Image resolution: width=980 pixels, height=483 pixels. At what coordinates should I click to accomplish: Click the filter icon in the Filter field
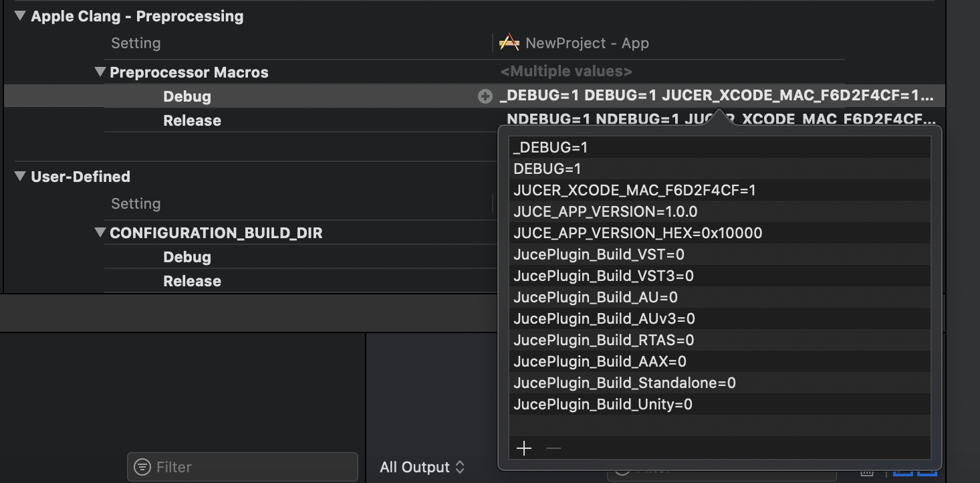(x=142, y=467)
